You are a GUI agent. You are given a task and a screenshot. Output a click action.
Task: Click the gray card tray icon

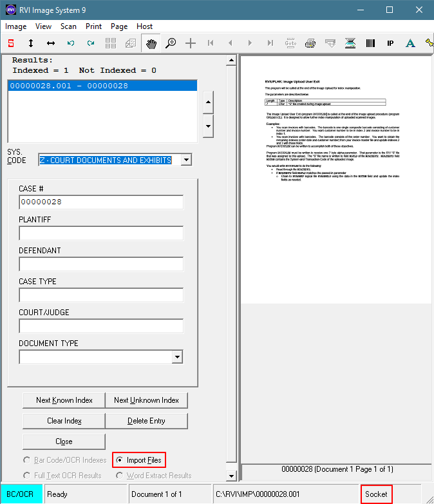tap(330, 43)
